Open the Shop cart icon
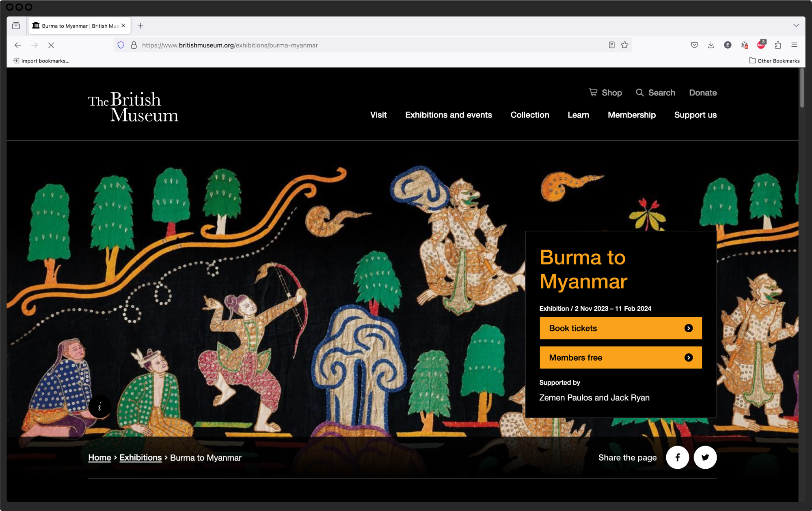 tap(593, 93)
